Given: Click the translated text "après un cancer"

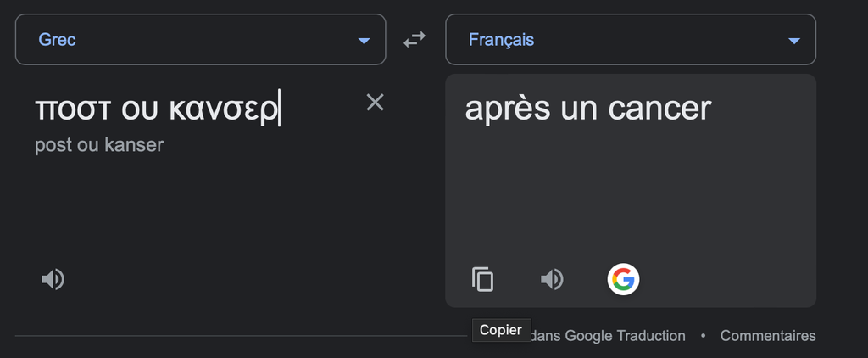Looking at the screenshot, I should tap(587, 109).
